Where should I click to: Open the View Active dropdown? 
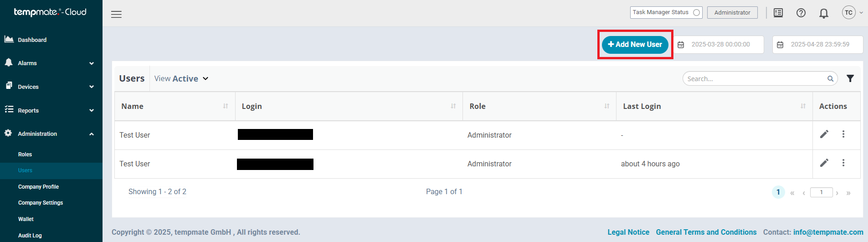coord(181,78)
